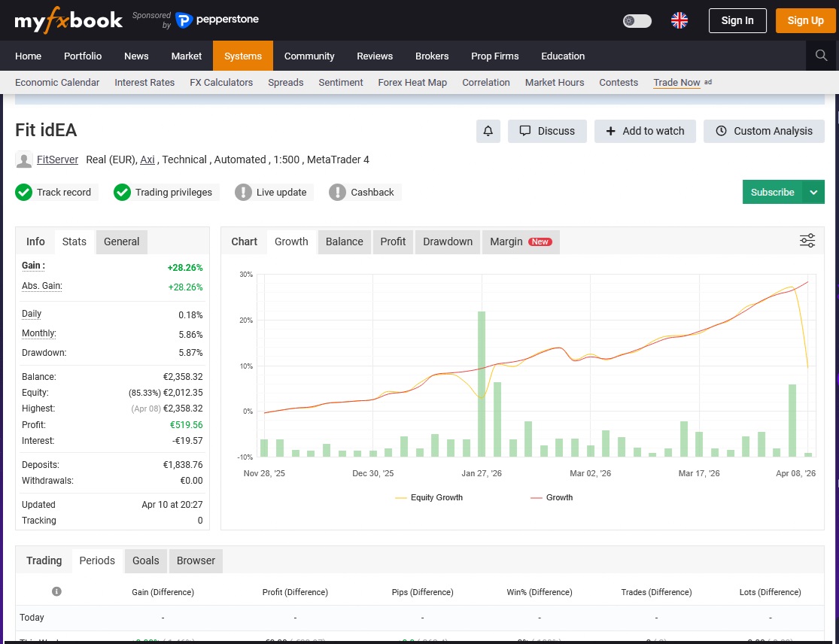
Task: Toggle the dark mode switch
Action: tap(637, 21)
